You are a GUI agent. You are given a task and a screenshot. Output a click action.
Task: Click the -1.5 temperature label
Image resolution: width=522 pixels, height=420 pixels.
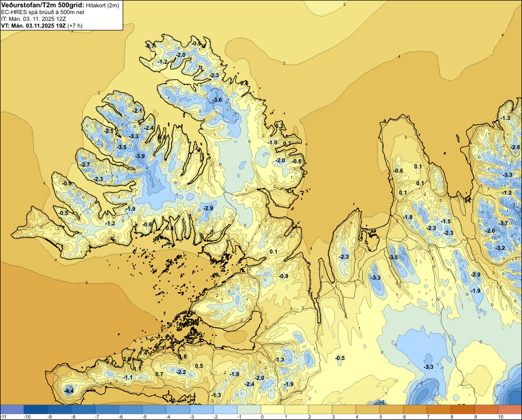[446, 221]
